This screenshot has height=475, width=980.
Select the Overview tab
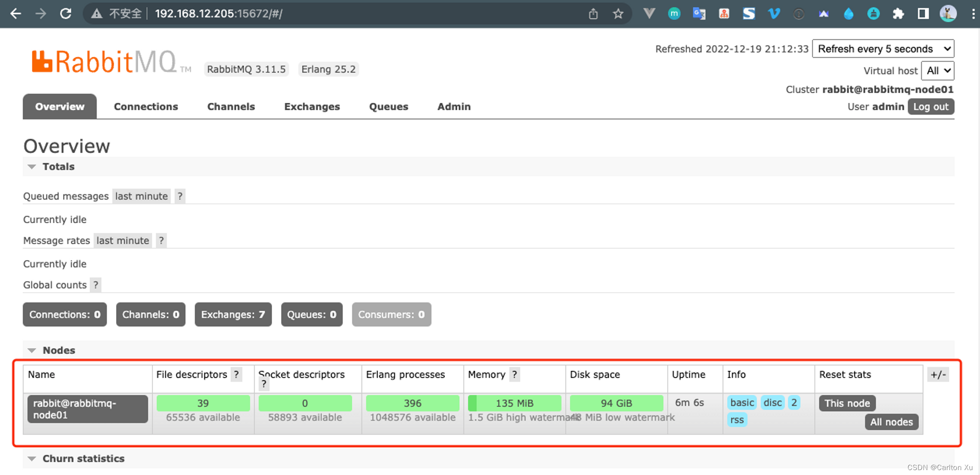(x=60, y=106)
